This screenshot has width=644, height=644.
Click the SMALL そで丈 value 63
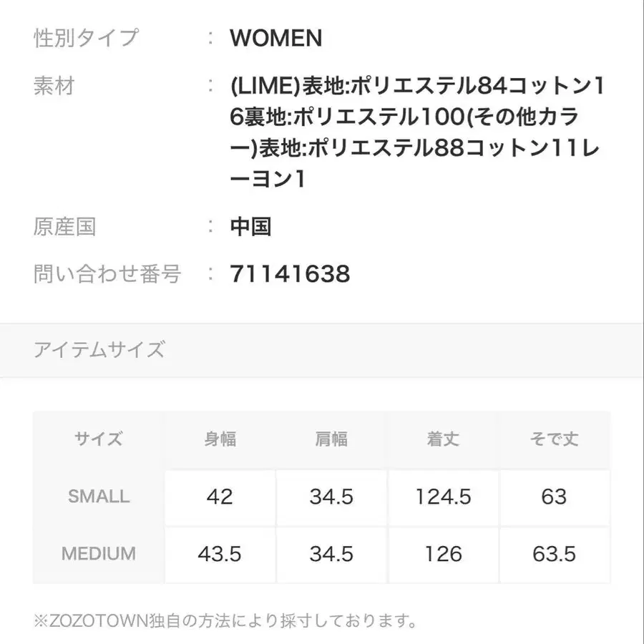[x=554, y=497]
